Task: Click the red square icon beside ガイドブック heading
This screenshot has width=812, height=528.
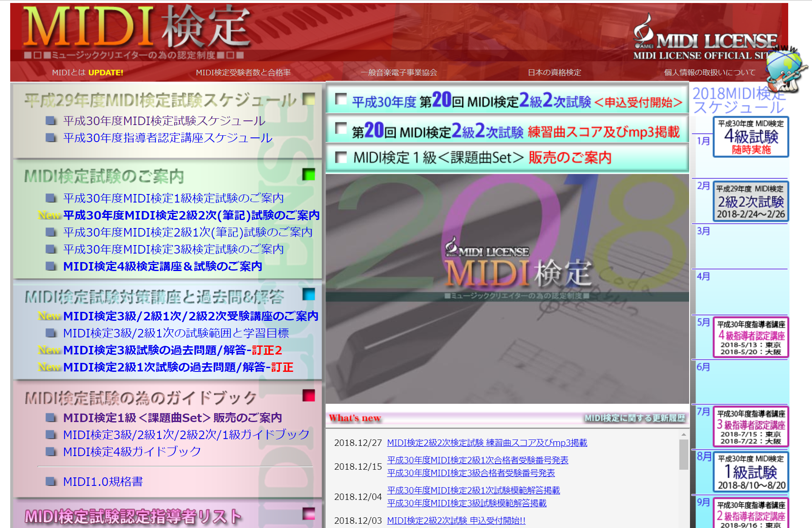Action: pos(309,396)
